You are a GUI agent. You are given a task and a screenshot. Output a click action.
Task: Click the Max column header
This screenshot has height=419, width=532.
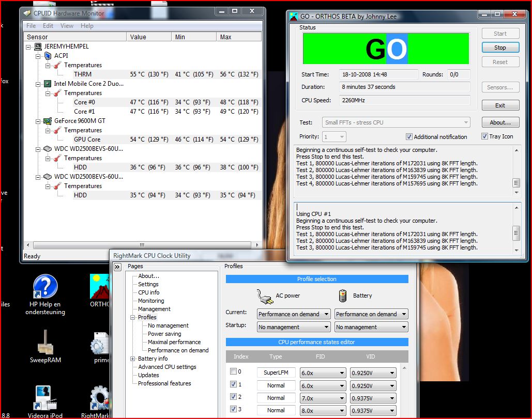point(239,37)
